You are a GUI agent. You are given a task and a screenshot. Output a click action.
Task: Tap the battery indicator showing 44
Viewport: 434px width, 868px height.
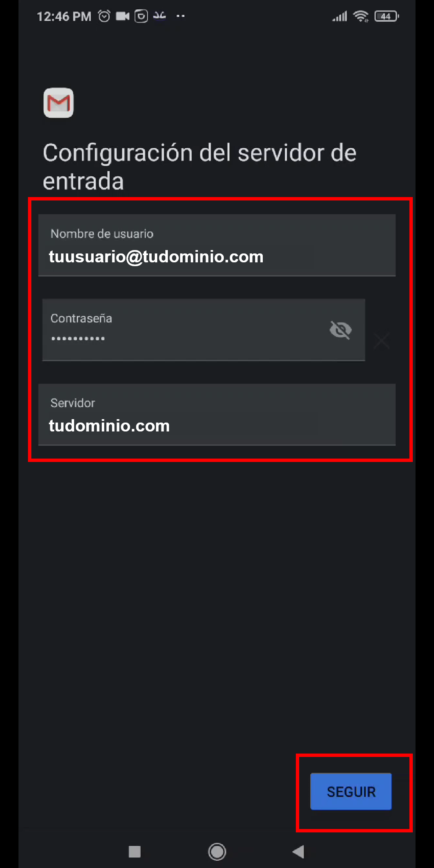pyautogui.click(x=387, y=17)
